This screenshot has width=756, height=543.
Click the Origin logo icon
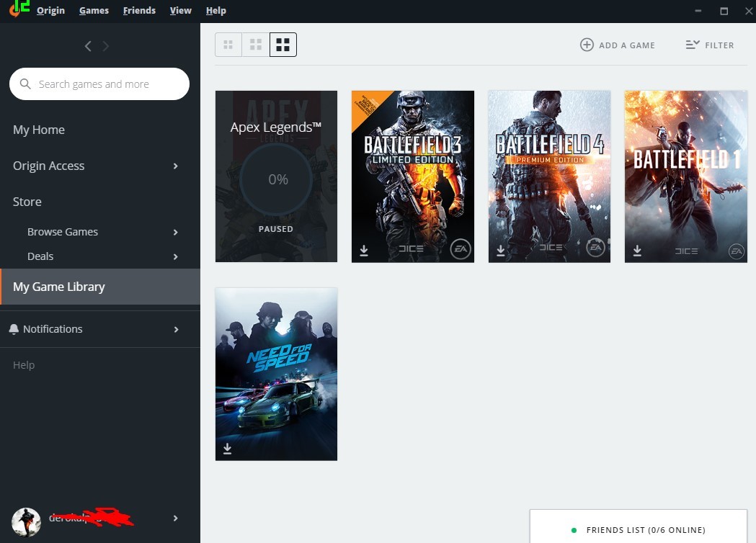pos(14,10)
